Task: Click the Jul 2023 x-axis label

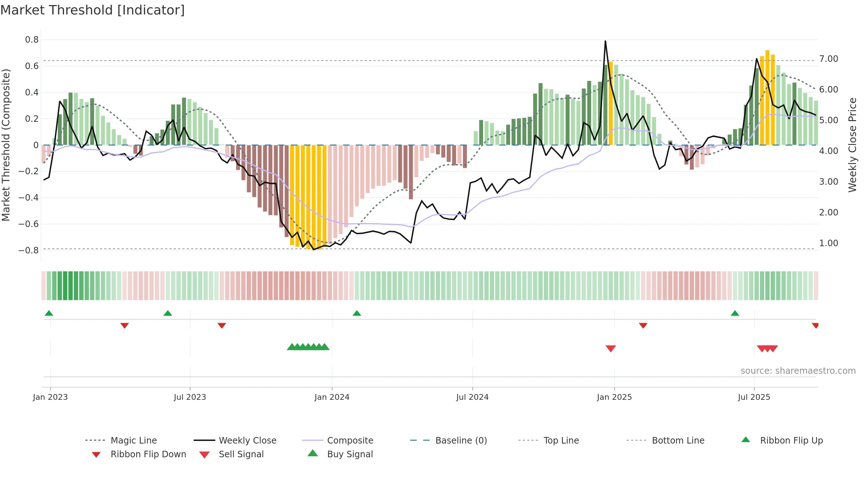Action: (x=190, y=397)
